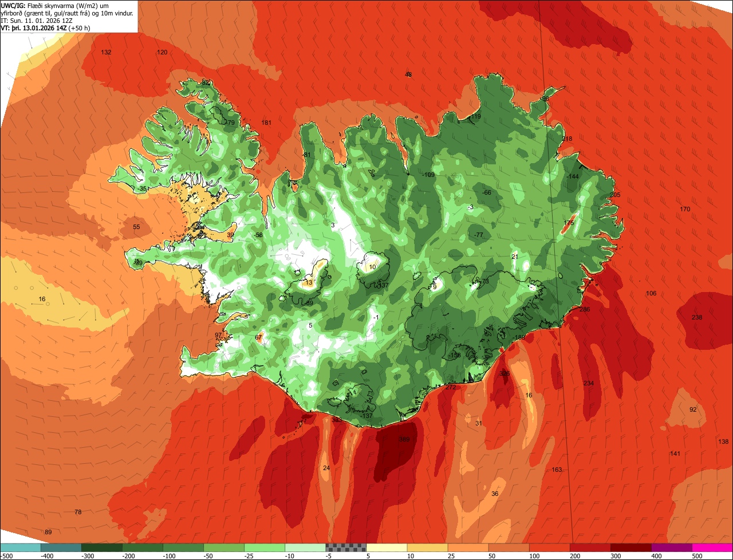Click the pale yellow 5 to 10 legend swatch

coord(386,547)
